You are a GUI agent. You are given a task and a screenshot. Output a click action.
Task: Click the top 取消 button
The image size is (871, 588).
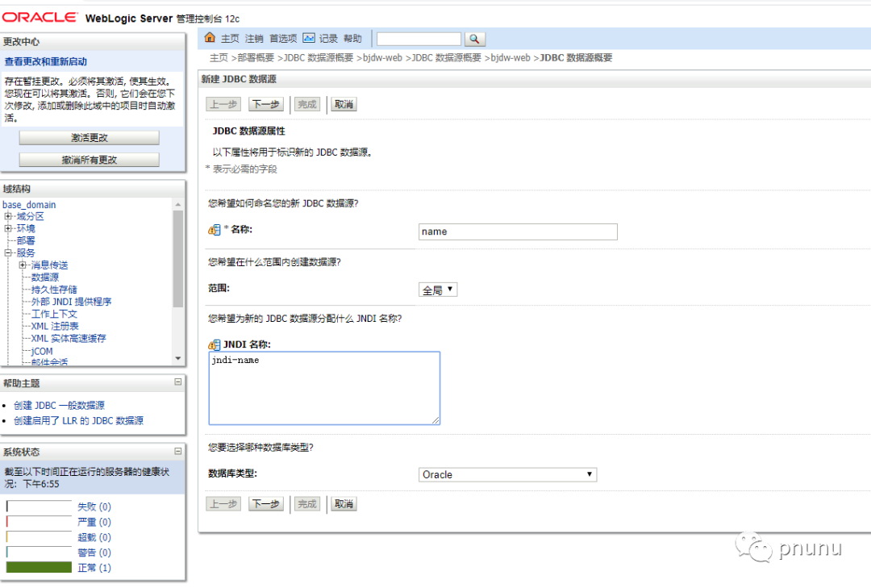[x=344, y=104]
